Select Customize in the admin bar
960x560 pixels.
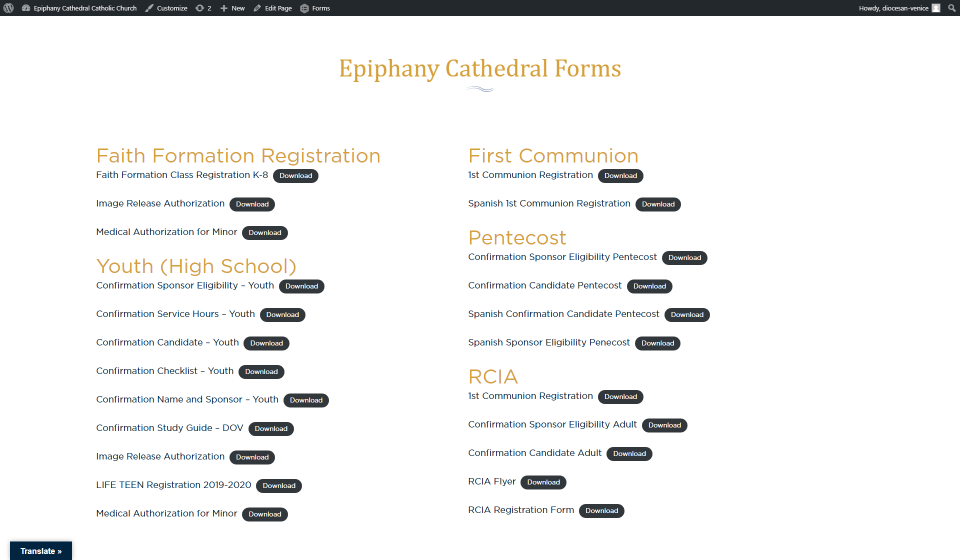click(x=172, y=8)
